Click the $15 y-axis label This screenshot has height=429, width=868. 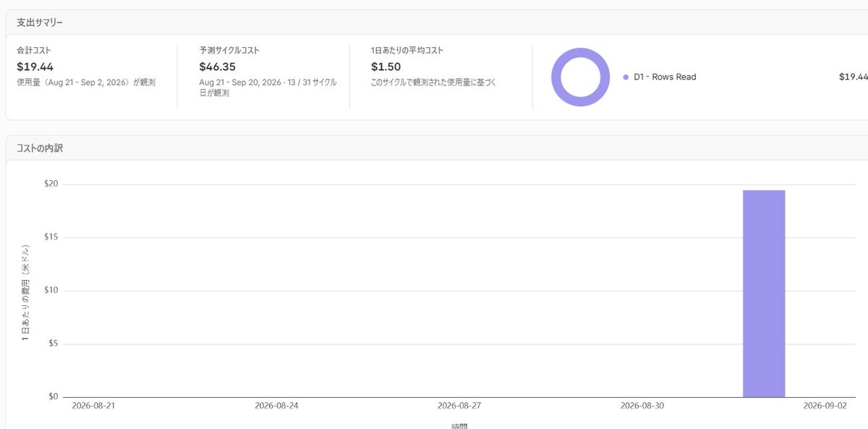point(51,237)
